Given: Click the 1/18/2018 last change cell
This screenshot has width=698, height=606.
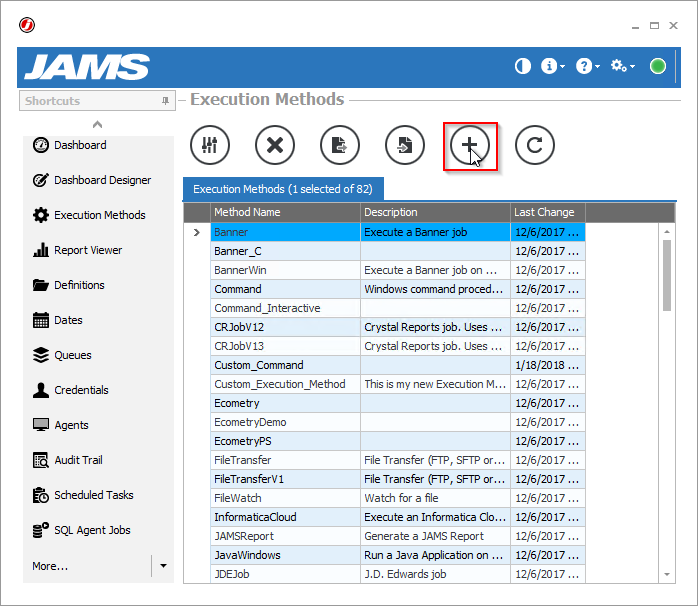Looking at the screenshot, I should 548,365.
